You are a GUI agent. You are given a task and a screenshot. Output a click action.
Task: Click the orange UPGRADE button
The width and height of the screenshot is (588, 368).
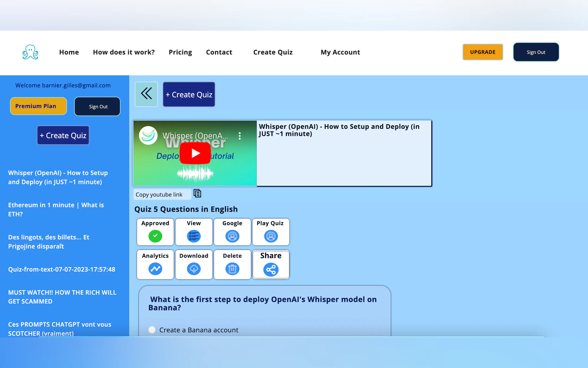click(x=482, y=52)
